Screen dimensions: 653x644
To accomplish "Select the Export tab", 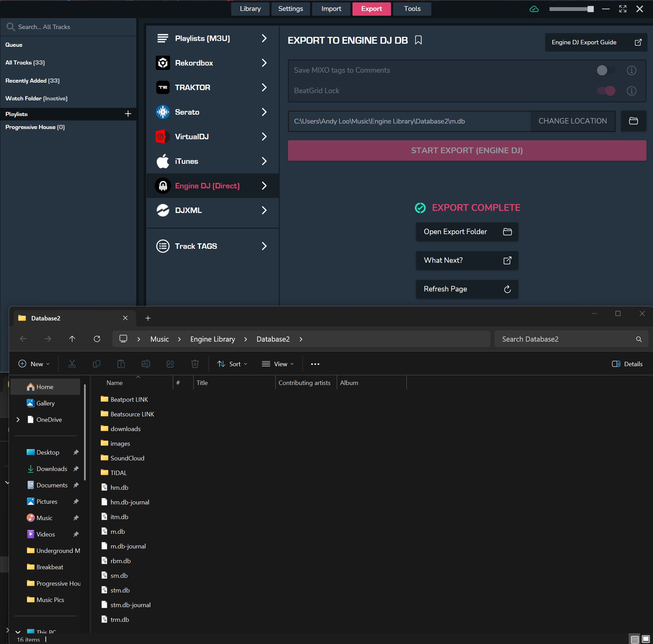I will pyautogui.click(x=372, y=9).
